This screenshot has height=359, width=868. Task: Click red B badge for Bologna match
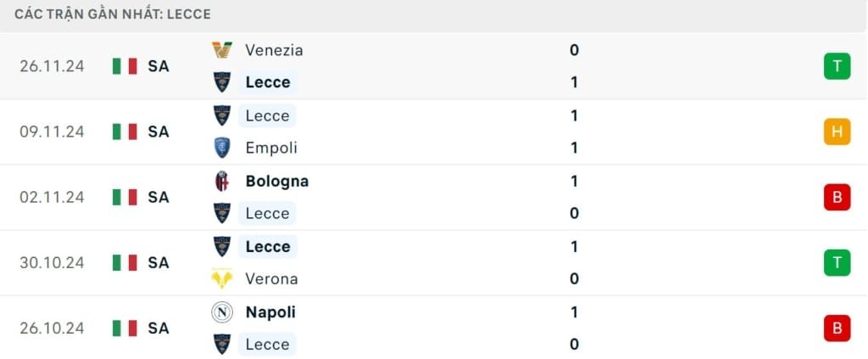pyautogui.click(x=837, y=197)
